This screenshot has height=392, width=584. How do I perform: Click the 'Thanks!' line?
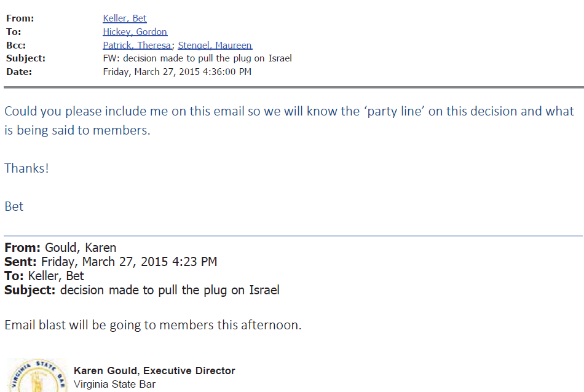26,168
